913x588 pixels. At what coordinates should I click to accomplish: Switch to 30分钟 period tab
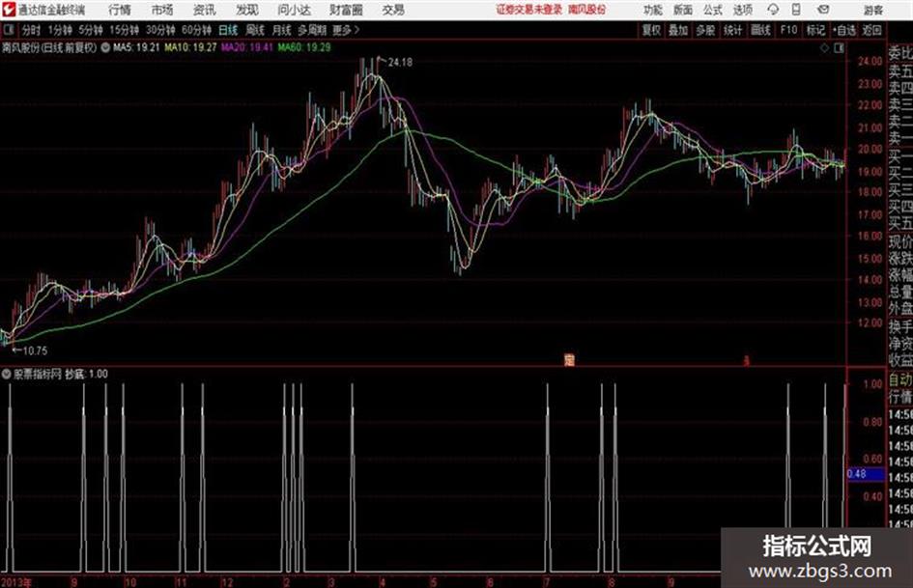[x=160, y=30]
